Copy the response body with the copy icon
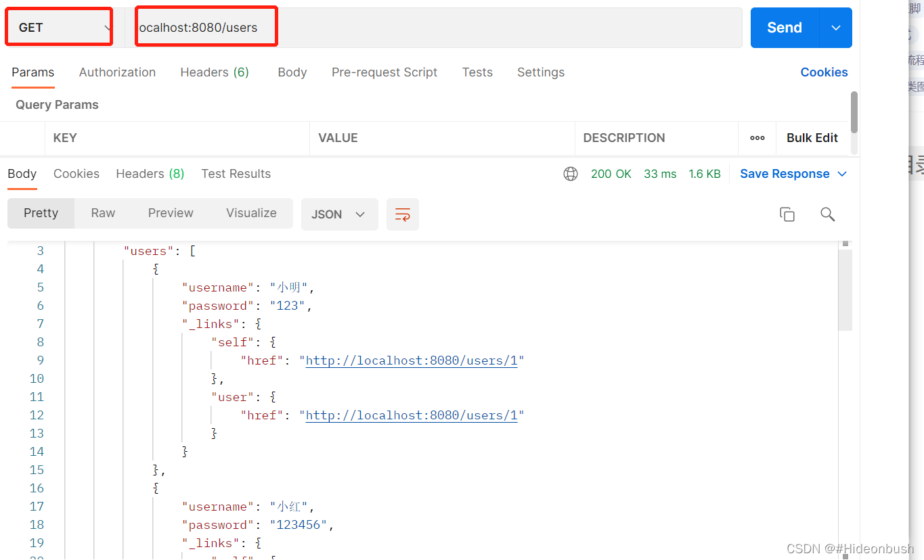Screen dimensions: 924x560 click(x=787, y=214)
